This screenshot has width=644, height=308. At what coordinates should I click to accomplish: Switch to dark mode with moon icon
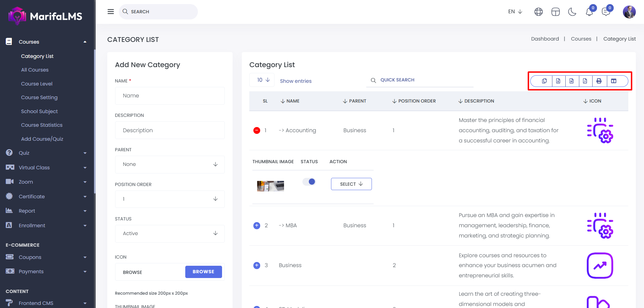[x=572, y=12]
